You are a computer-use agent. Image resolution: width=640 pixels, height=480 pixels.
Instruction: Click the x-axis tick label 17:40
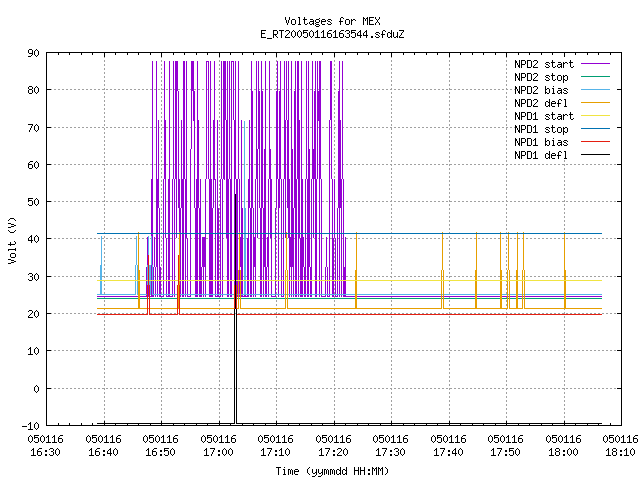pos(449,452)
